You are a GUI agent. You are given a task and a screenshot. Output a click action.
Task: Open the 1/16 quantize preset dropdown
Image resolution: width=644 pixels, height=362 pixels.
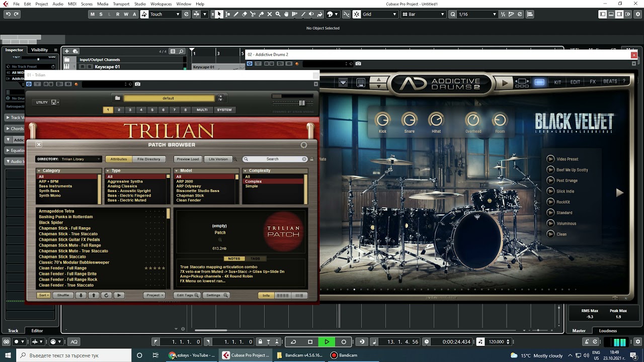click(x=476, y=14)
